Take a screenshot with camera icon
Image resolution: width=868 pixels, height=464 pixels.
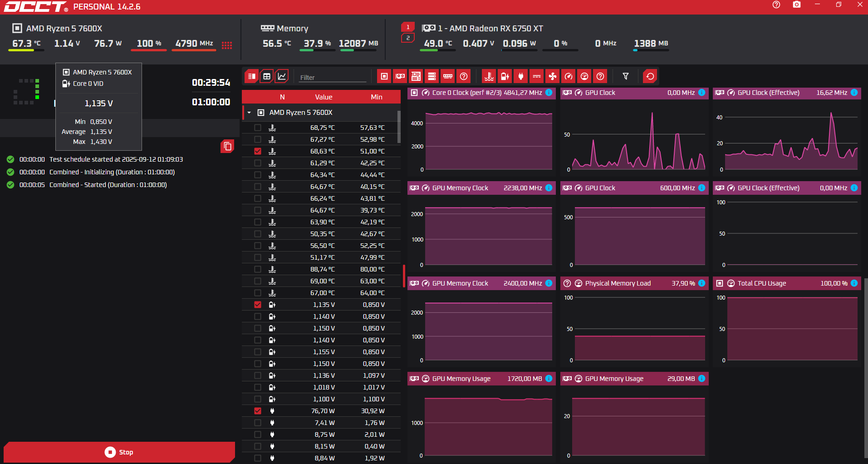point(797,5)
